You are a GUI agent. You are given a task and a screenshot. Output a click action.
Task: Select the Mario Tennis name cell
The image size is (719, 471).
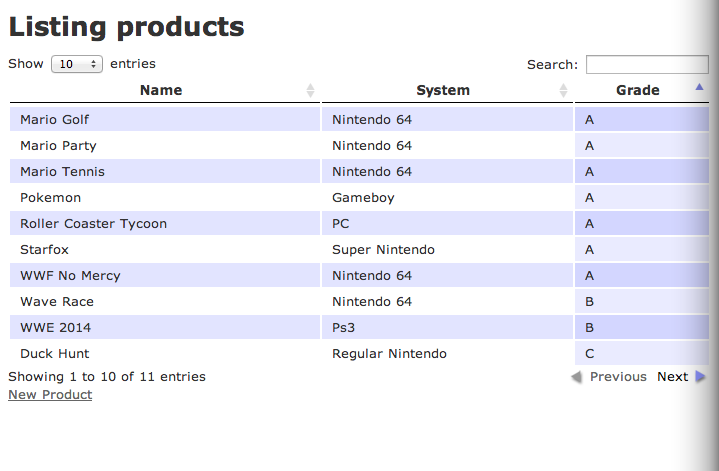tap(165, 172)
